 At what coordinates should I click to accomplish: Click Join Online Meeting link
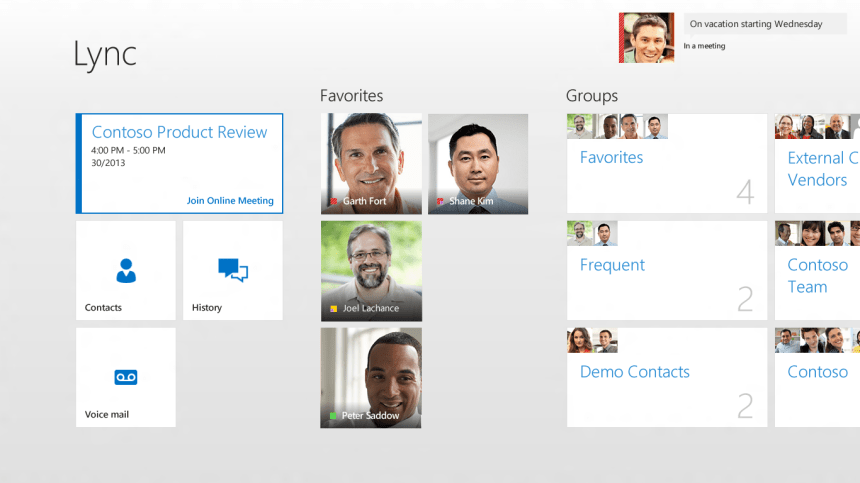[230, 201]
